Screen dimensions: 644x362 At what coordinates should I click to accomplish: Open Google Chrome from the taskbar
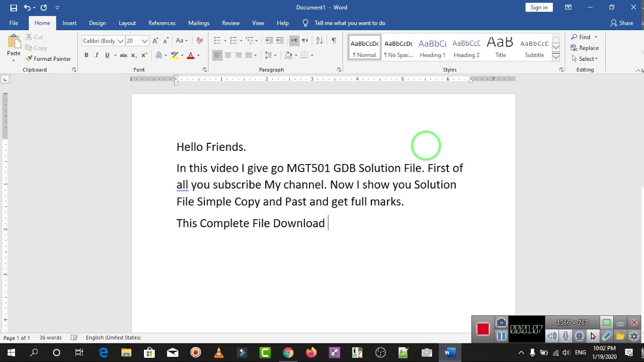click(288, 353)
